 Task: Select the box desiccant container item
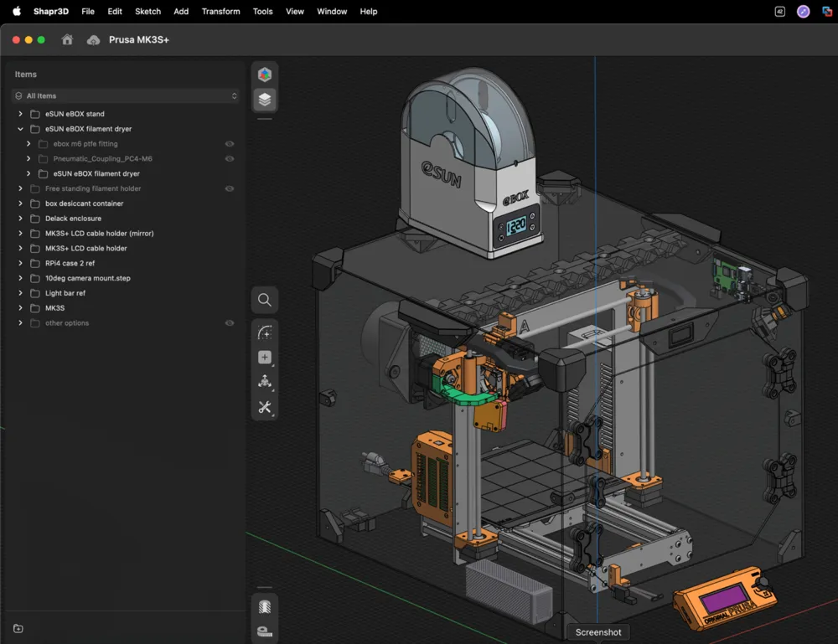tap(85, 204)
